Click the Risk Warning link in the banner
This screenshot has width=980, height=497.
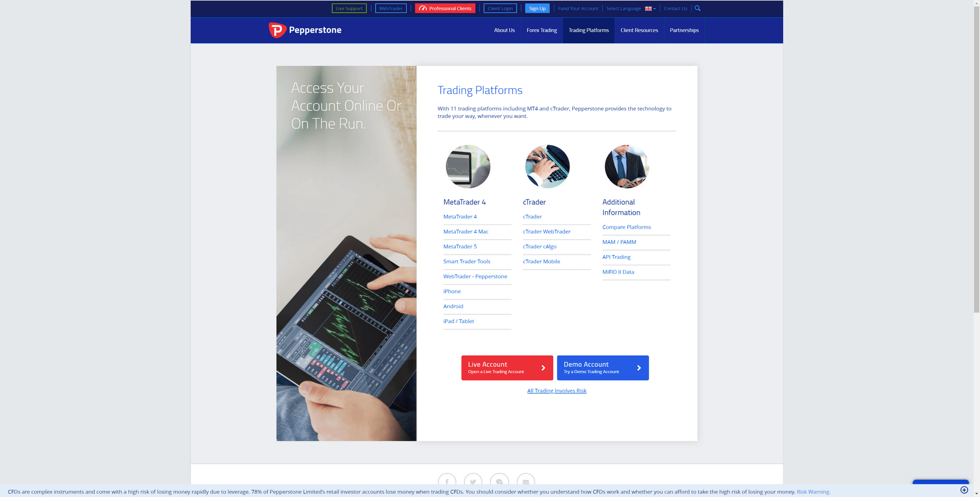tap(813, 492)
